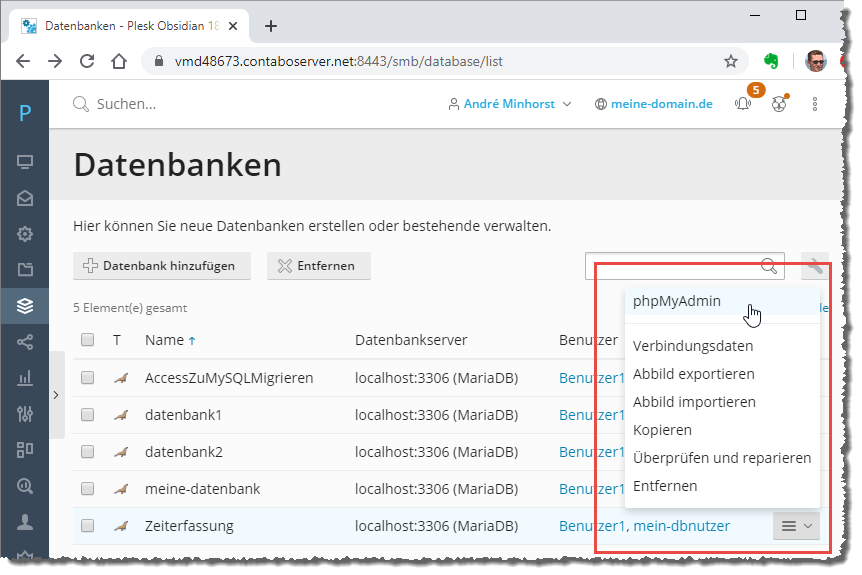Viewport: 862px width, 575px height.
Task: Select Überprüfen und reparieren menu entry
Action: pos(722,458)
